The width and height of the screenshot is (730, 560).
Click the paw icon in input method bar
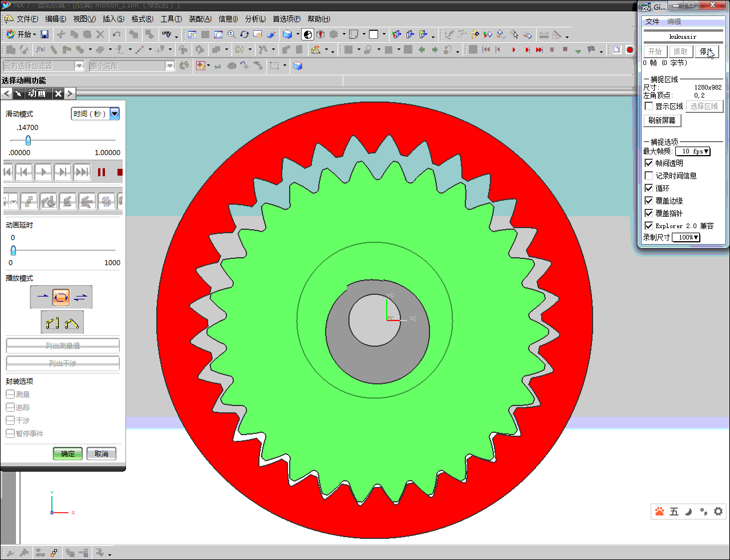tap(660, 512)
